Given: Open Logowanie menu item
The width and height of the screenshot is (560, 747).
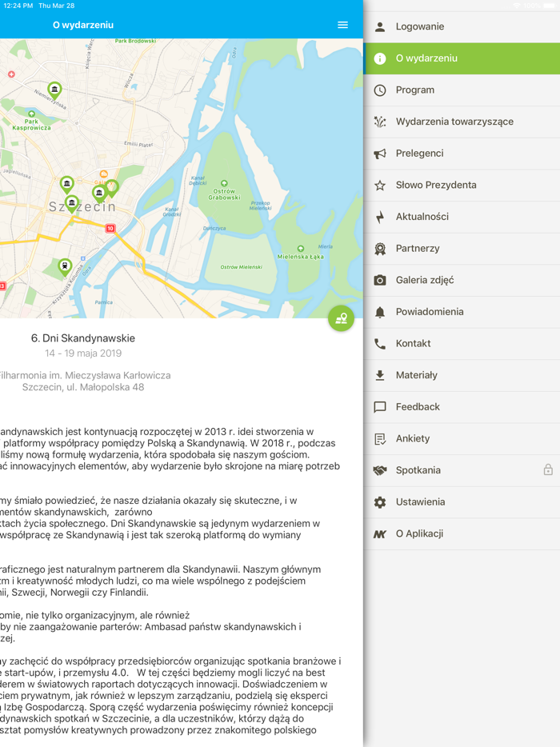Looking at the screenshot, I should 462,26.
